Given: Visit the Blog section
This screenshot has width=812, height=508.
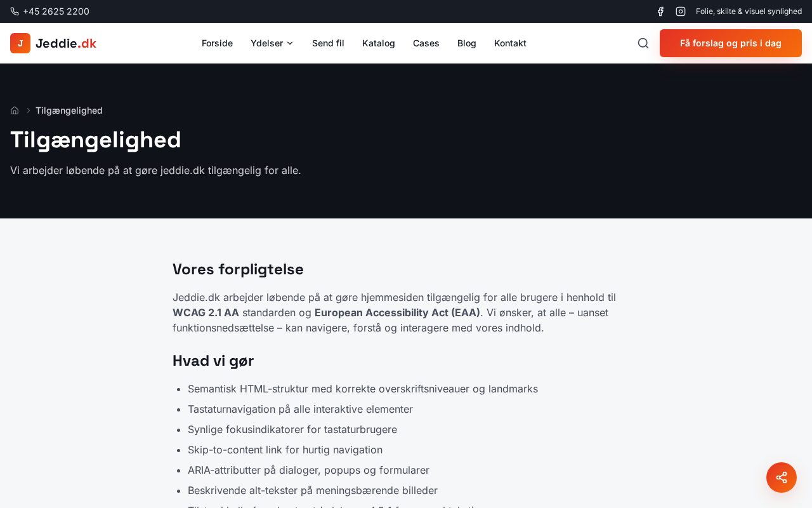Looking at the screenshot, I should click(x=467, y=43).
